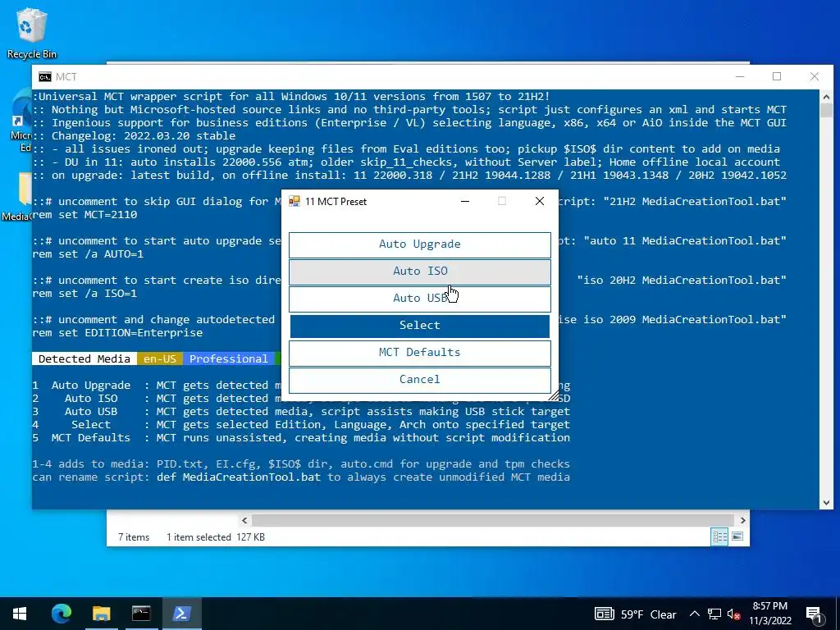The image size is (840, 630).
Task: Open network status tray icon
Action: click(x=714, y=614)
